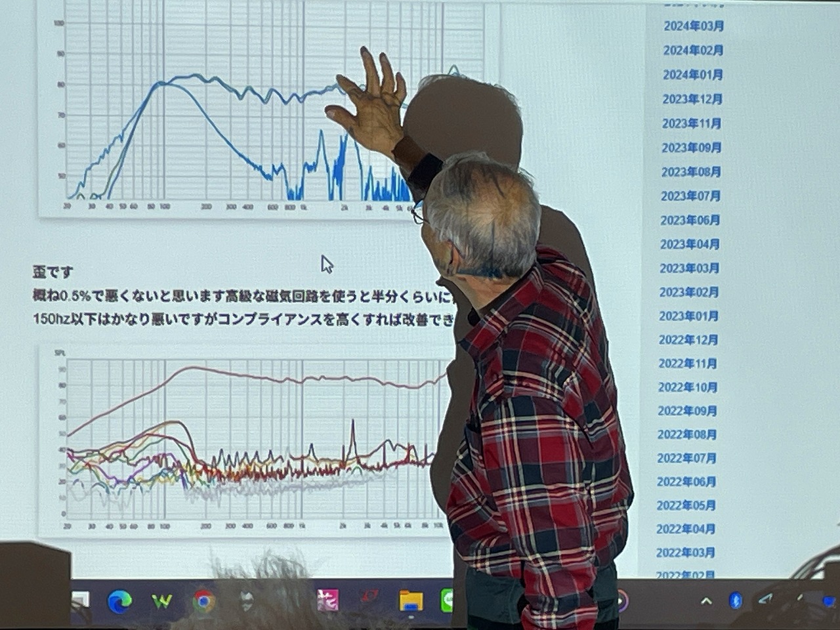Visit the 2023年01月 archive

click(688, 316)
